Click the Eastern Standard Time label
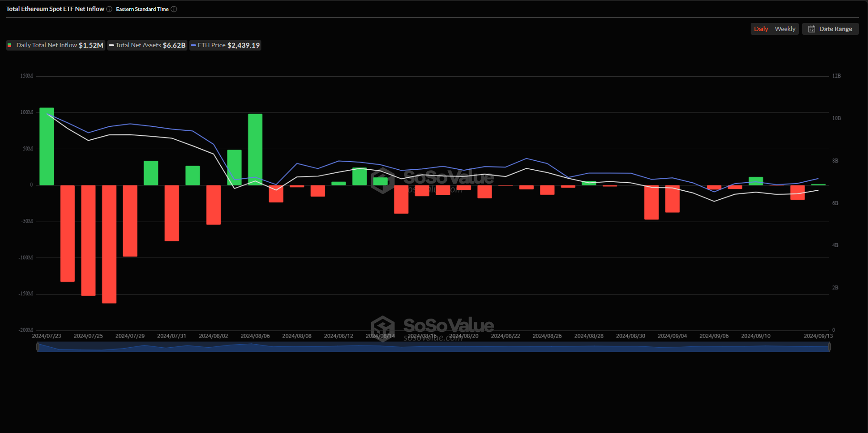Image resolution: width=868 pixels, height=433 pixels. click(x=142, y=9)
